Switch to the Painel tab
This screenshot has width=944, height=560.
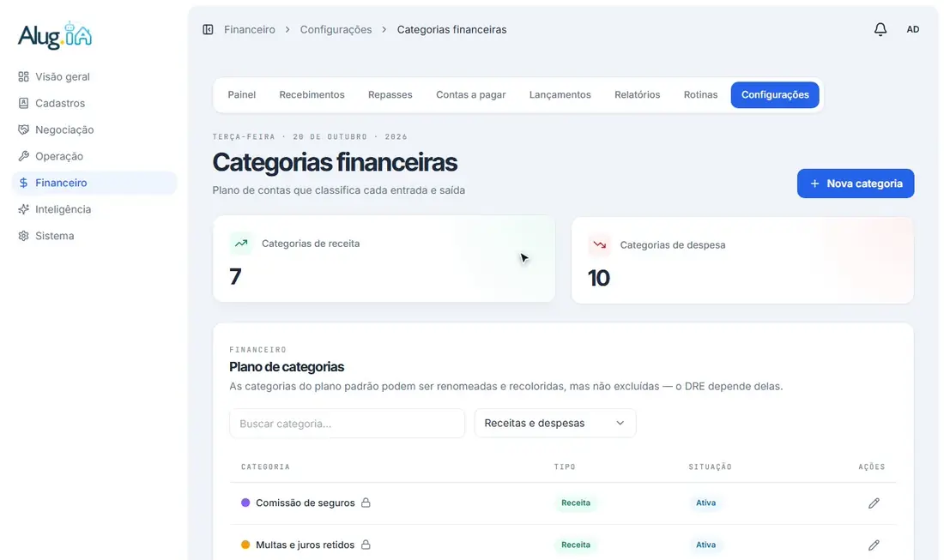tap(241, 94)
